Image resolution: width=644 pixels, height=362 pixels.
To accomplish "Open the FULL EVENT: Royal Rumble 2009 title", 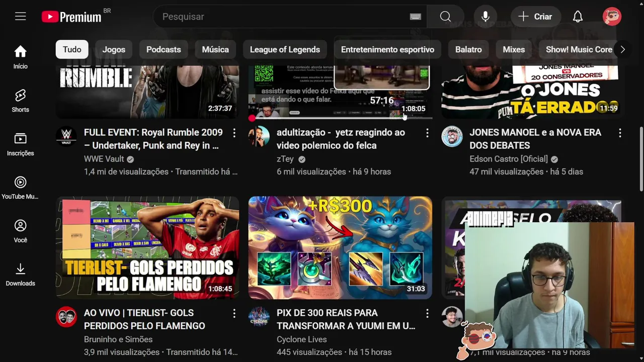I will [153, 139].
